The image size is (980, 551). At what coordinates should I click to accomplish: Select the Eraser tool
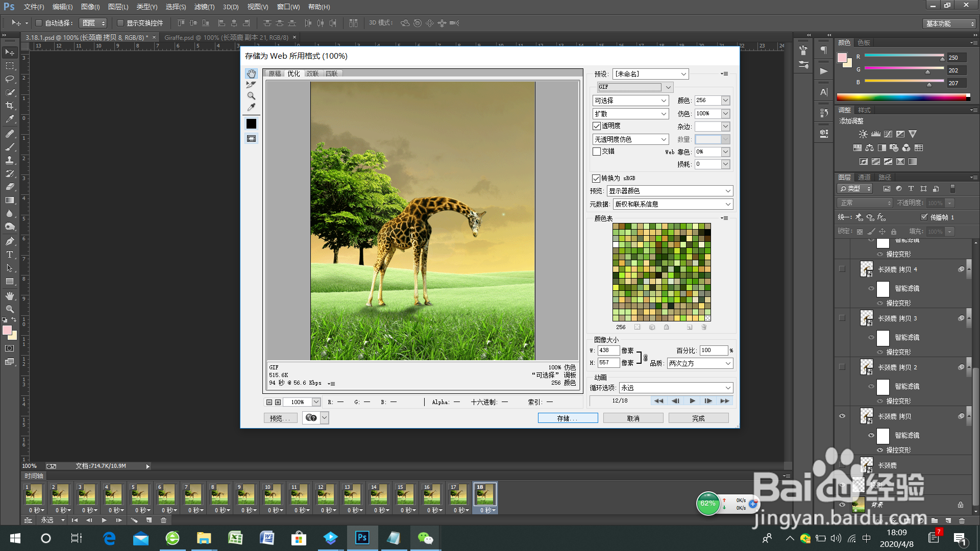(x=10, y=187)
